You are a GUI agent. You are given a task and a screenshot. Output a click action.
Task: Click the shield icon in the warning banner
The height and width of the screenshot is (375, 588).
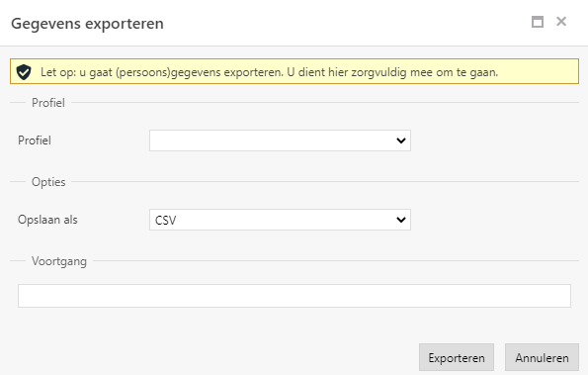click(x=24, y=71)
